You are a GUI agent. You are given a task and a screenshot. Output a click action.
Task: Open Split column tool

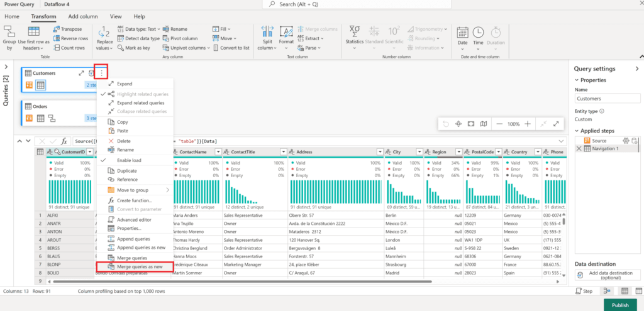point(267,39)
